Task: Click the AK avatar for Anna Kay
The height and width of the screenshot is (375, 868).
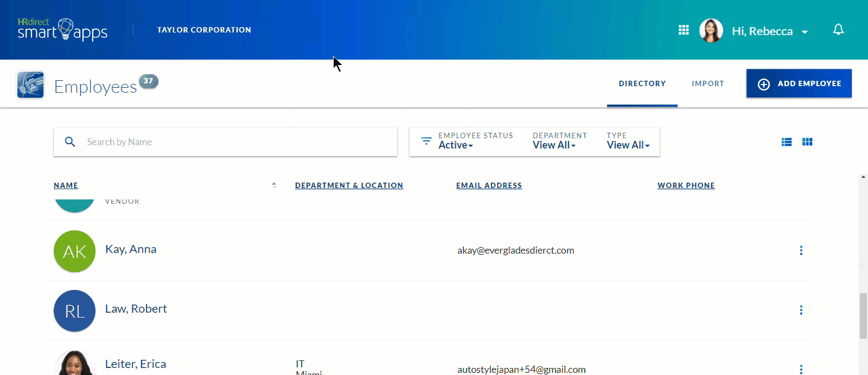Action: (74, 251)
